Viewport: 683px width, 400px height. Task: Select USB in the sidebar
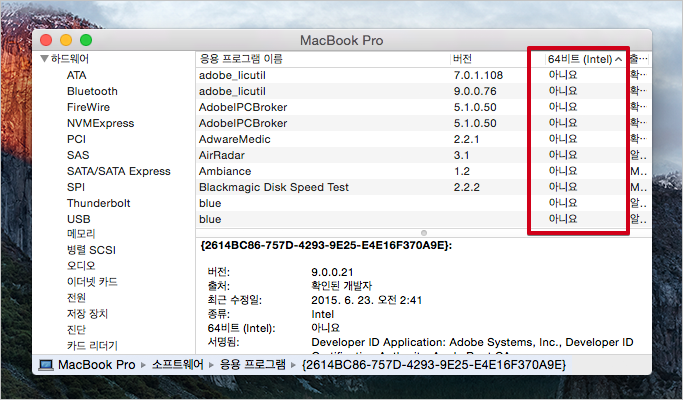(78, 219)
